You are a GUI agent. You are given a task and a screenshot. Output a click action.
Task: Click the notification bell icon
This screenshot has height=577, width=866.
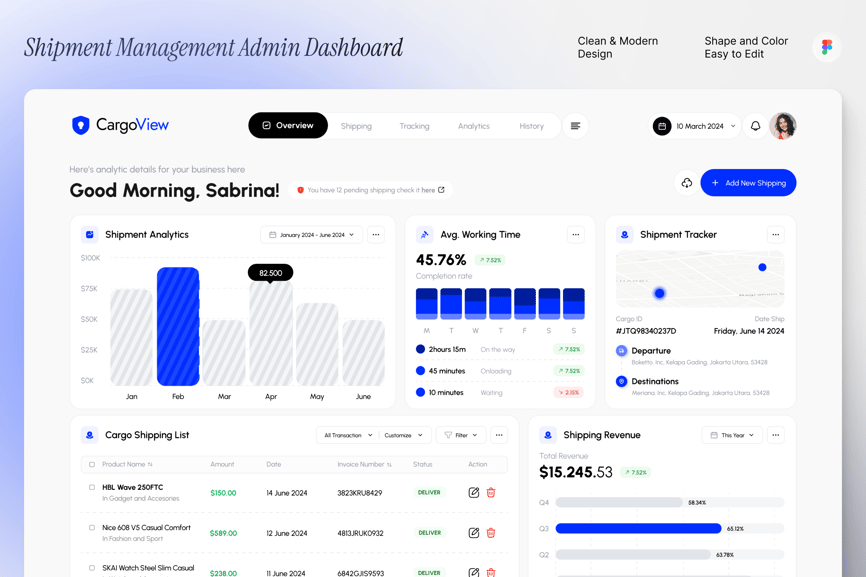(755, 126)
